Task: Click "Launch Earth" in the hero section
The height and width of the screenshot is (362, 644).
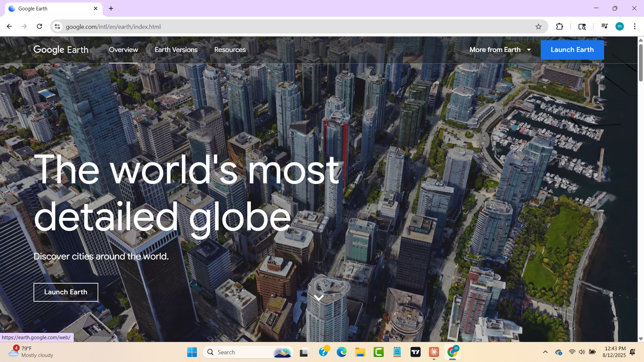Action: tap(66, 292)
